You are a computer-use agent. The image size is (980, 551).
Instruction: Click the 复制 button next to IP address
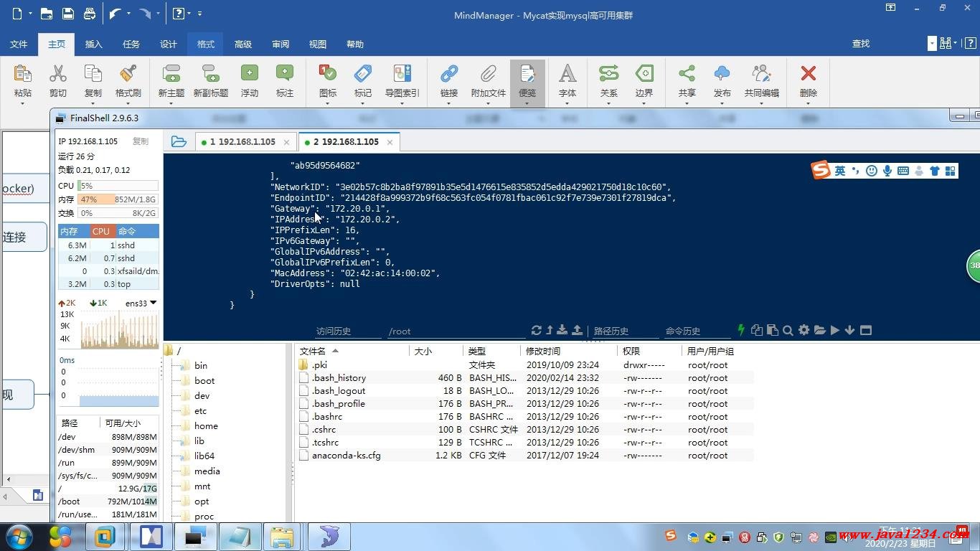pyautogui.click(x=141, y=141)
